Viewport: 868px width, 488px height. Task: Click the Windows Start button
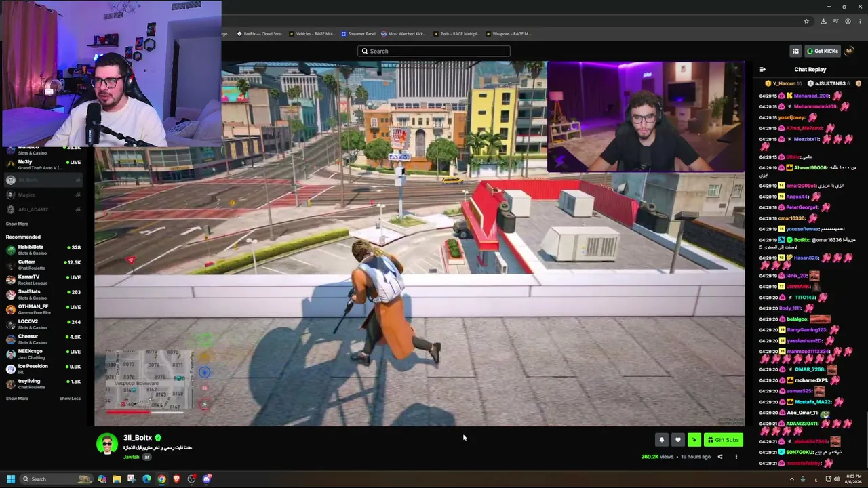click(11, 479)
